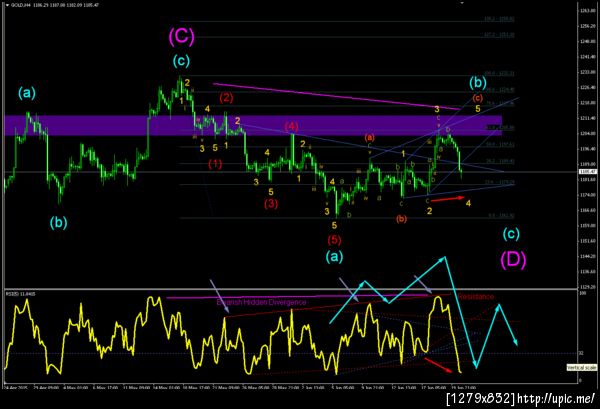600x409 pixels.
Task: Select the red (2) wave label
Action: (x=226, y=98)
